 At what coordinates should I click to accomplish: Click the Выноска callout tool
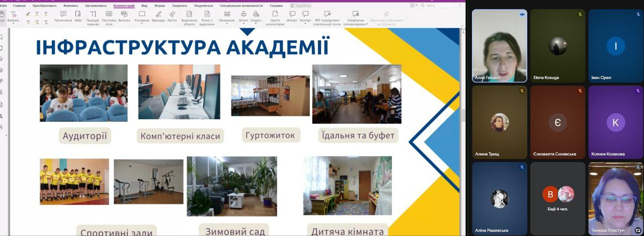point(124,16)
